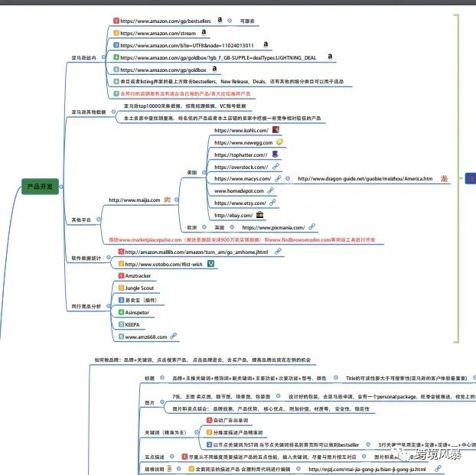476x475 pixels.
Task: Click the chain-link icon beside macys.com
Action: pos(278,178)
